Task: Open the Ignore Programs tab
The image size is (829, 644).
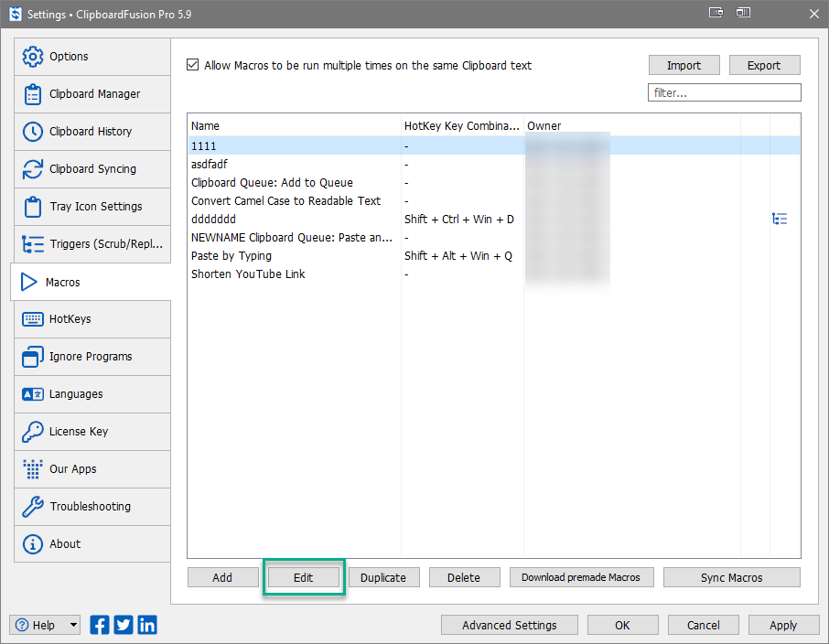Action: coord(92,357)
